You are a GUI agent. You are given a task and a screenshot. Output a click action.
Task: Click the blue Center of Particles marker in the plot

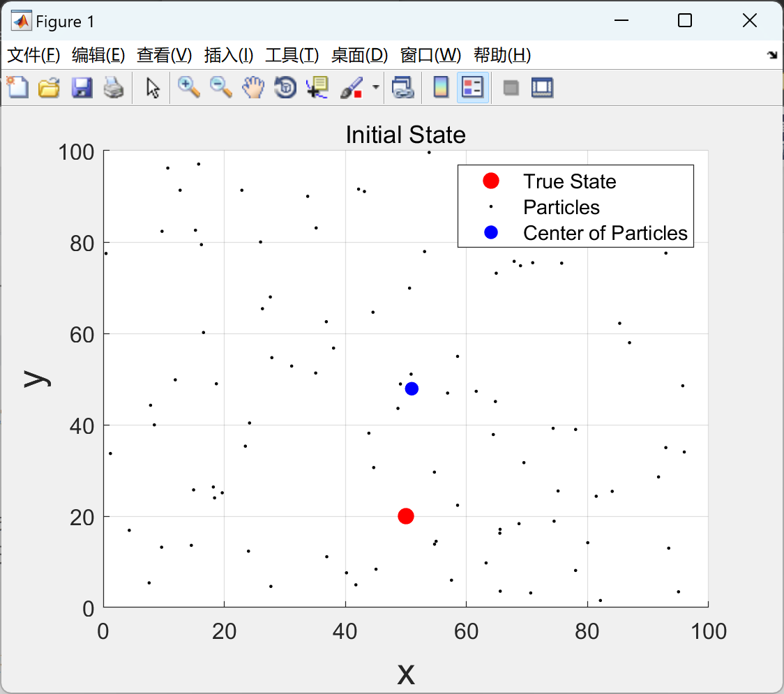pos(412,389)
